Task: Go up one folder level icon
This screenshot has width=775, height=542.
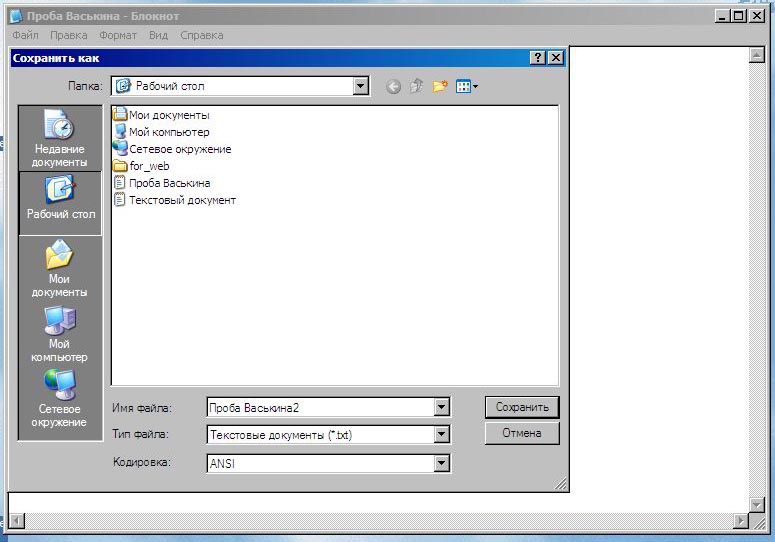Action: point(416,86)
